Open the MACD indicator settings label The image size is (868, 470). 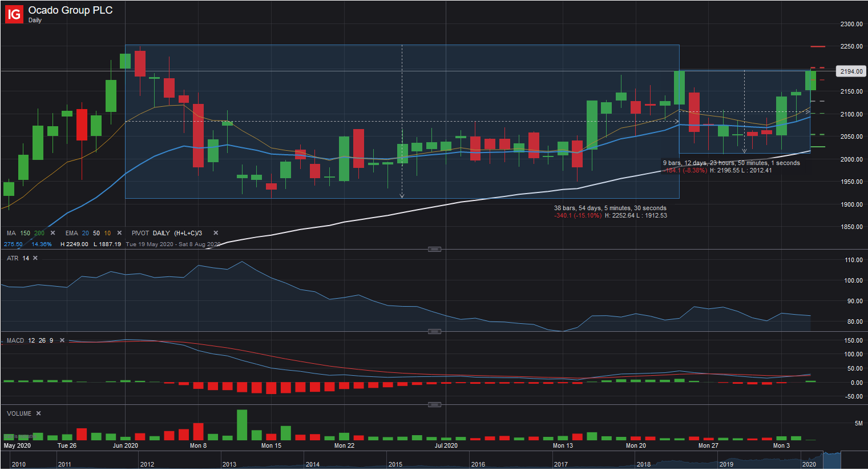15,340
